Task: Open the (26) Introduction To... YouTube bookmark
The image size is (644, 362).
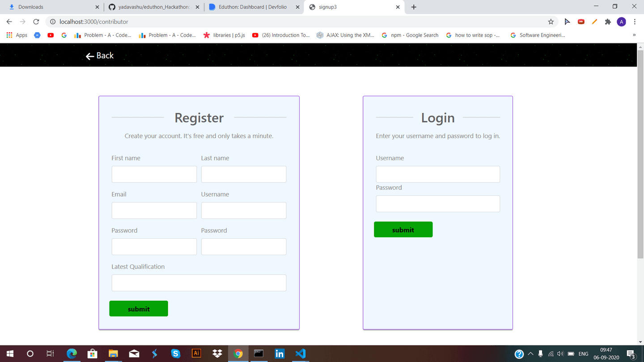Action: click(x=281, y=35)
